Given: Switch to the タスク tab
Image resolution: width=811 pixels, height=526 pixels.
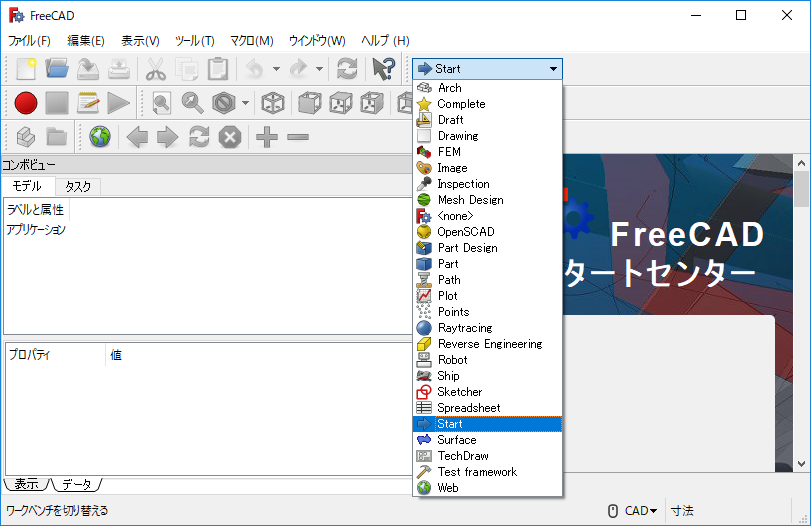Looking at the screenshot, I should point(78,187).
